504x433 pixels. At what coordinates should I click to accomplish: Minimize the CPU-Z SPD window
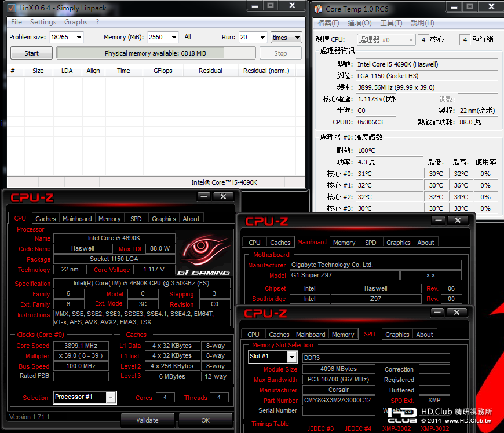pyautogui.click(x=437, y=312)
